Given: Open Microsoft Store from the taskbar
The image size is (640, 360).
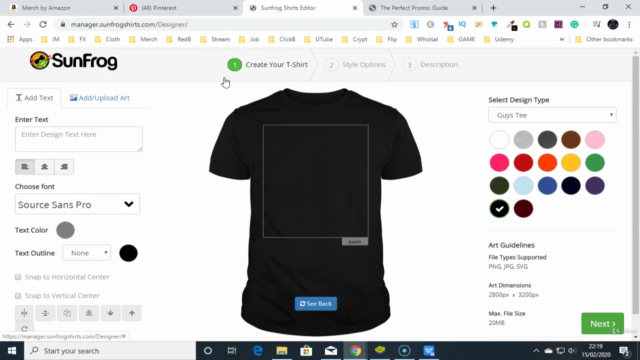Looking at the screenshot, I should pos(307,351).
